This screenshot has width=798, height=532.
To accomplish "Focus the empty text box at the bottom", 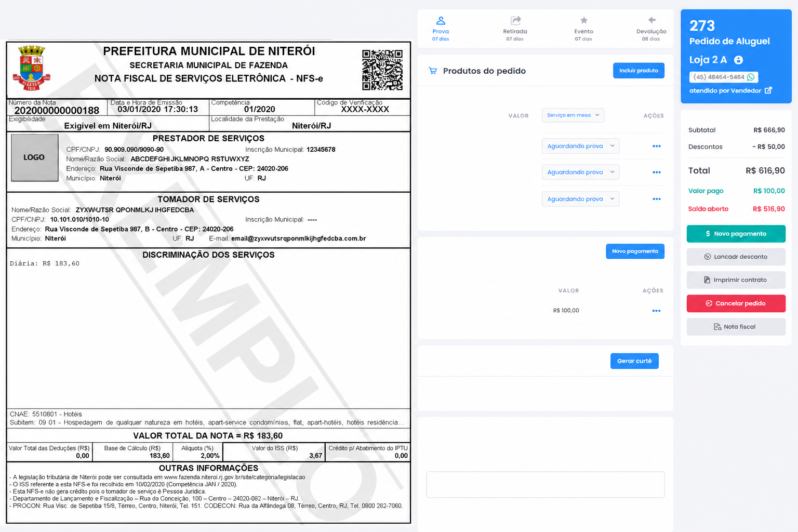I will tap(546, 485).
